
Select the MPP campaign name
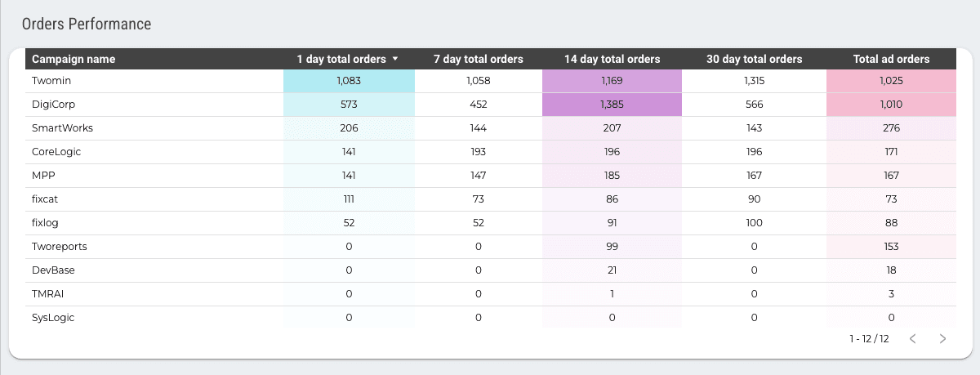click(42, 176)
